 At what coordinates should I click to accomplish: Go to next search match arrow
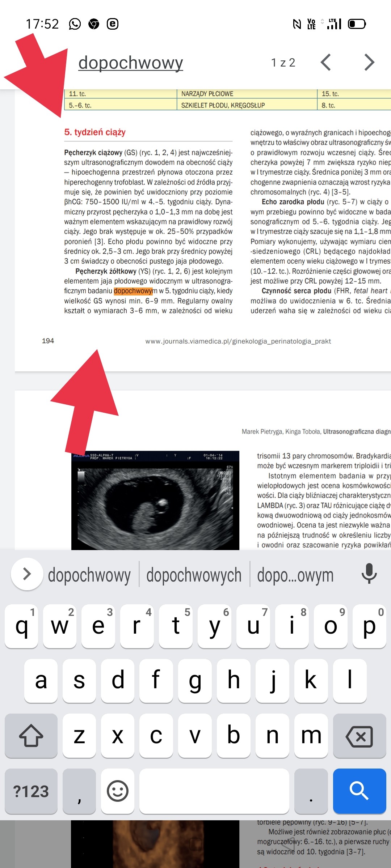point(369,63)
